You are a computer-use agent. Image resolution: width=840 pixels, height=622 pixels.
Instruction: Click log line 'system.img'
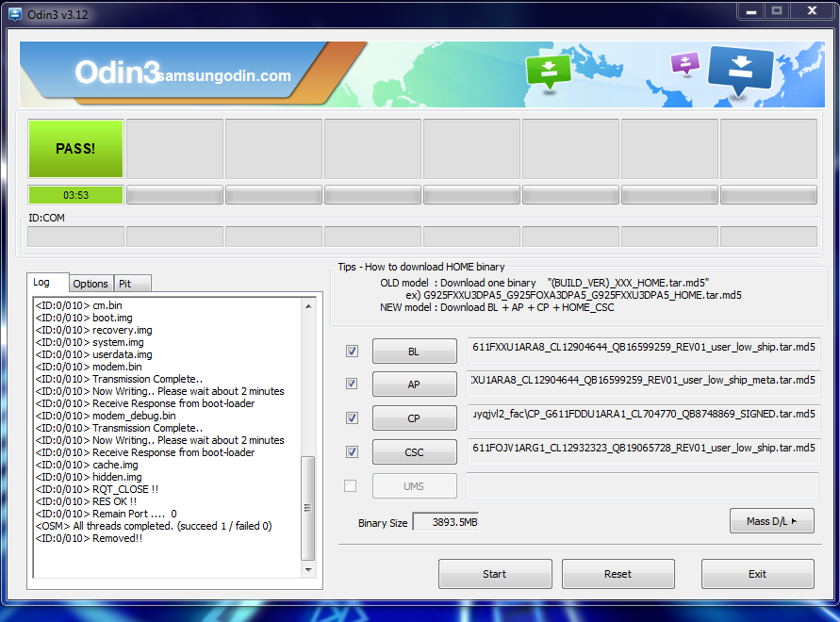coord(90,342)
